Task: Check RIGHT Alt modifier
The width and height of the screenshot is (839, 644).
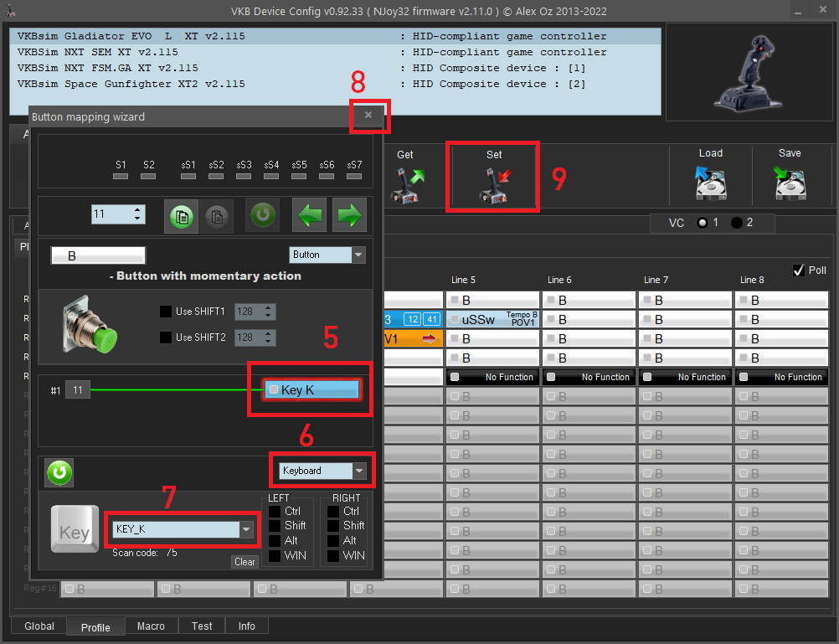Action: tap(333, 541)
